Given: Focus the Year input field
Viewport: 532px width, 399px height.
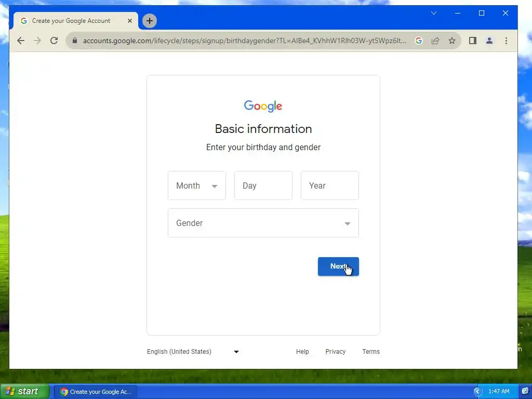Looking at the screenshot, I should pos(330,185).
